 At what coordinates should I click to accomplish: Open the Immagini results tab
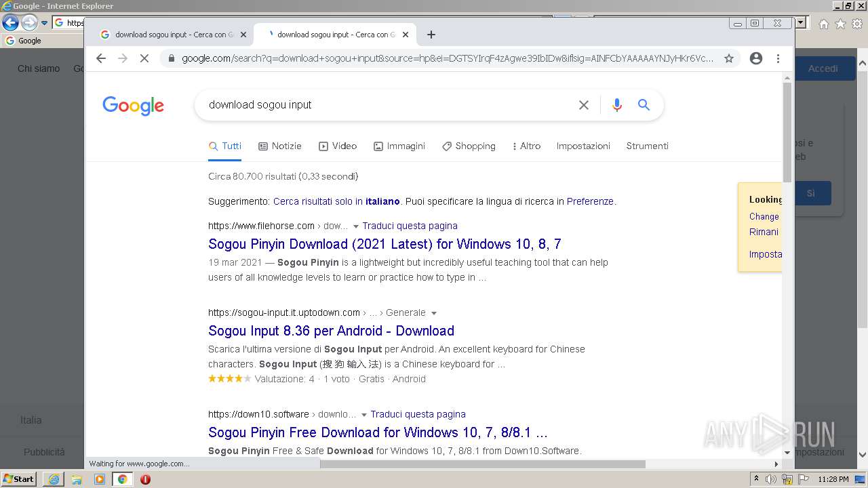(399, 146)
